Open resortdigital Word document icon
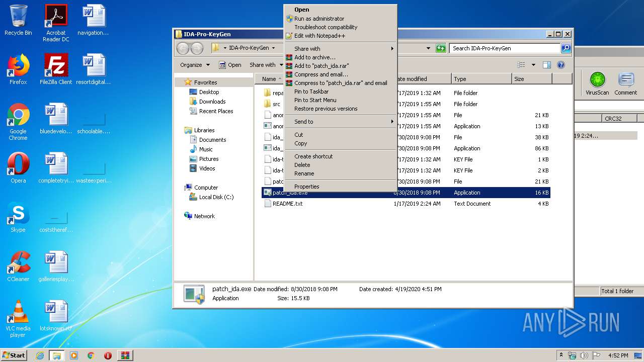This screenshot has width=644, height=362. (x=94, y=69)
